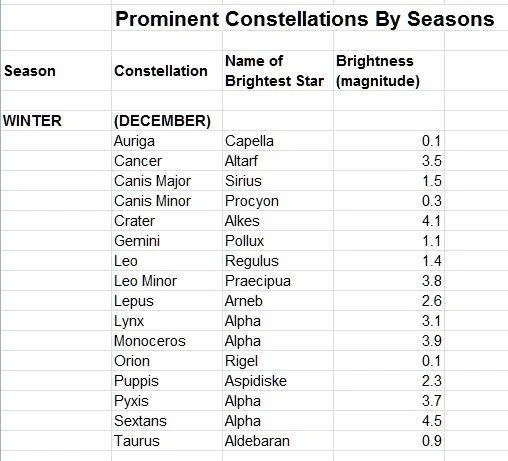Select the Gemini constellation cell

coord(167,241)
